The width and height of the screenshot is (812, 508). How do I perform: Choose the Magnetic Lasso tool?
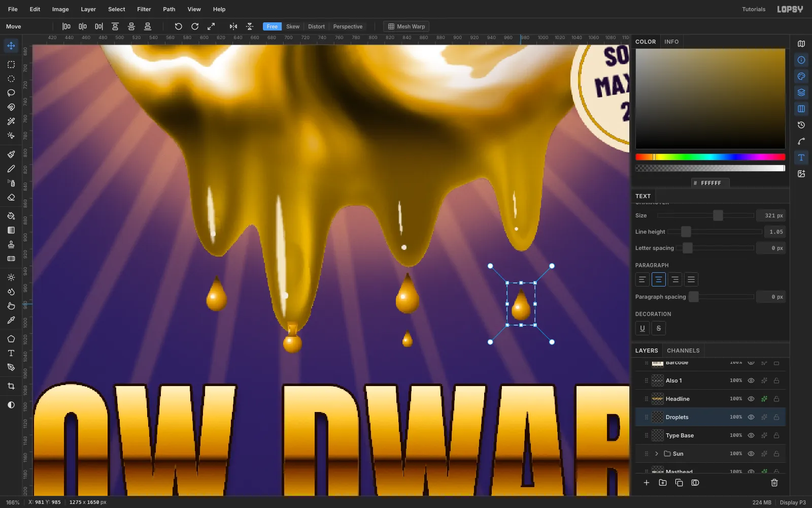click(11, 107)
